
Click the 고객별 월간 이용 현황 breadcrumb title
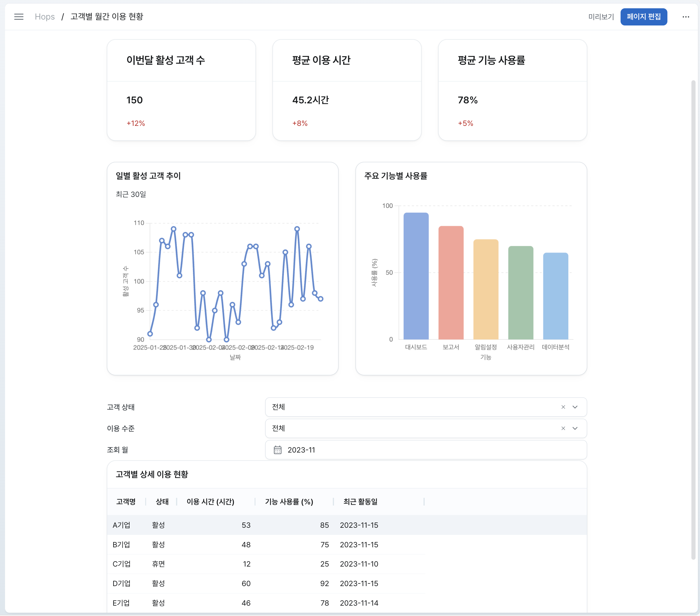107,16
